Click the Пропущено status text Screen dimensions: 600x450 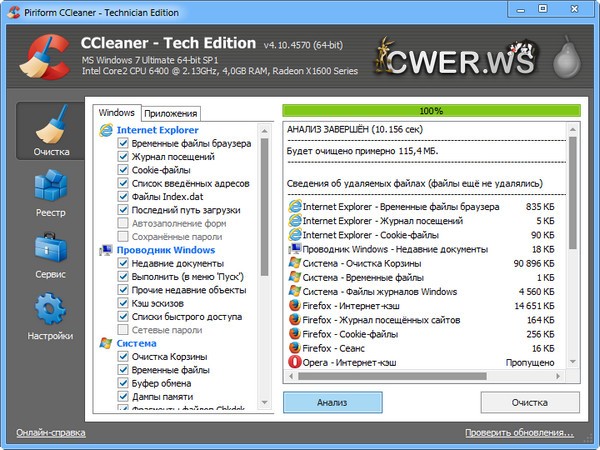pos(530,362)
